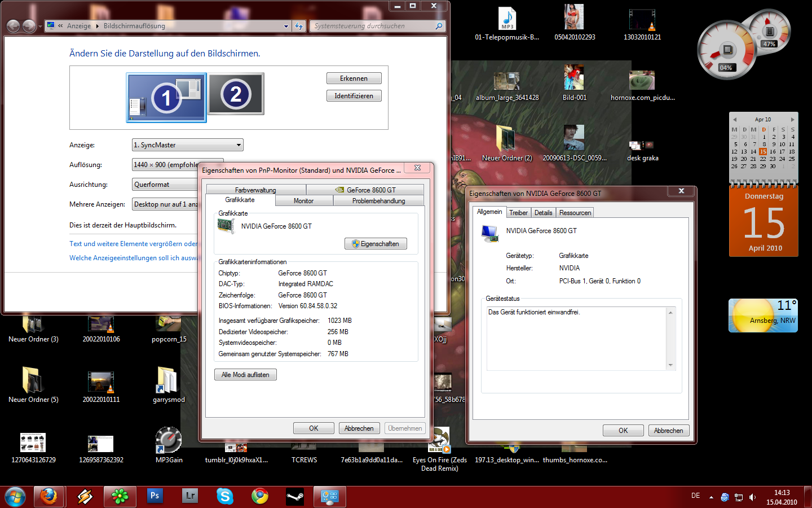812x508 pixels.
Task: Open Skype from the taskbar
Action: (x=225, y=496)
